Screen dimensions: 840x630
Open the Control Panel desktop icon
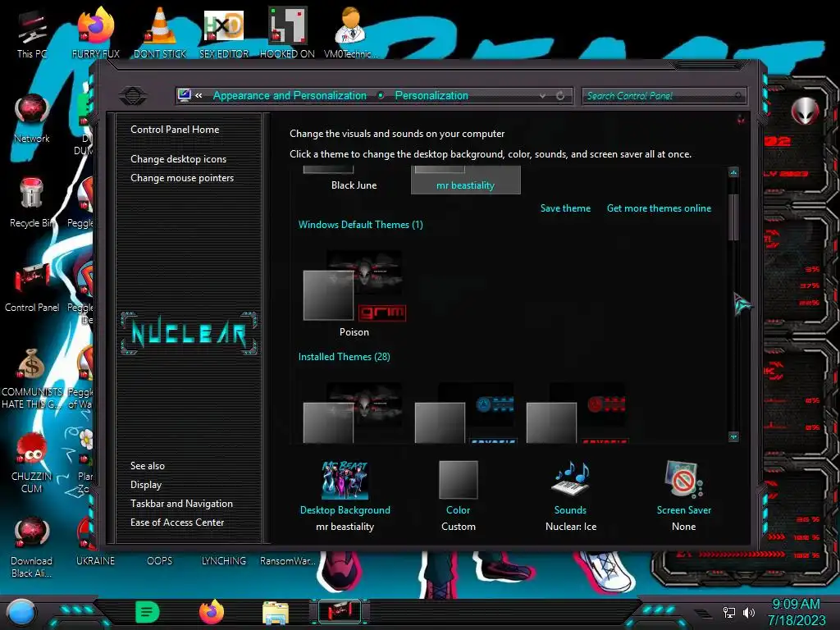[x=32, y=287]
